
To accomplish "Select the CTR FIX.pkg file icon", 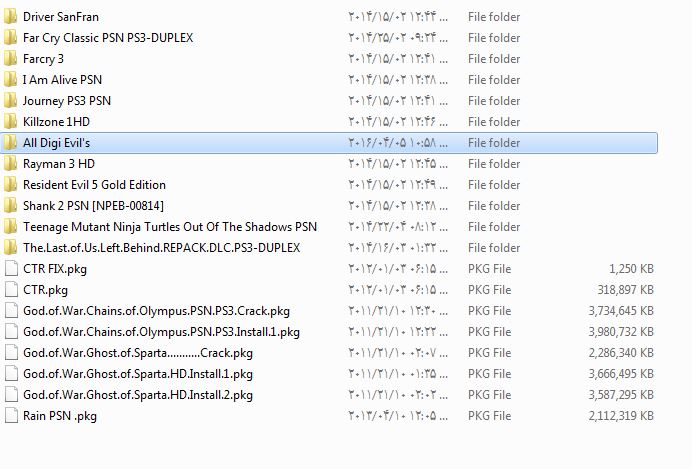I will [x=11, y=269].
